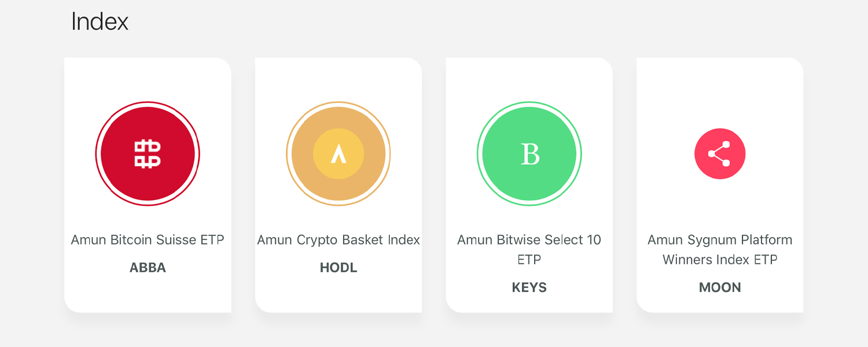Click the Index section heading

click(100, 22)
